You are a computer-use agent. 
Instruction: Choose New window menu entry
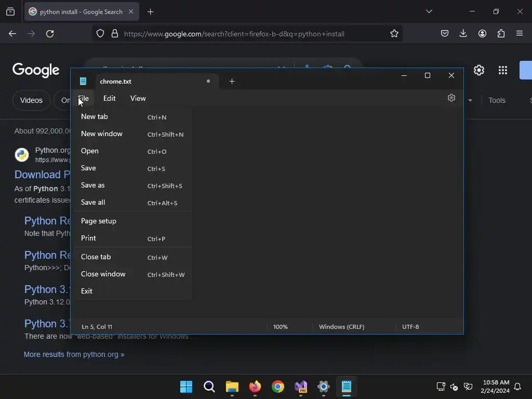click(x=132, y=134)
